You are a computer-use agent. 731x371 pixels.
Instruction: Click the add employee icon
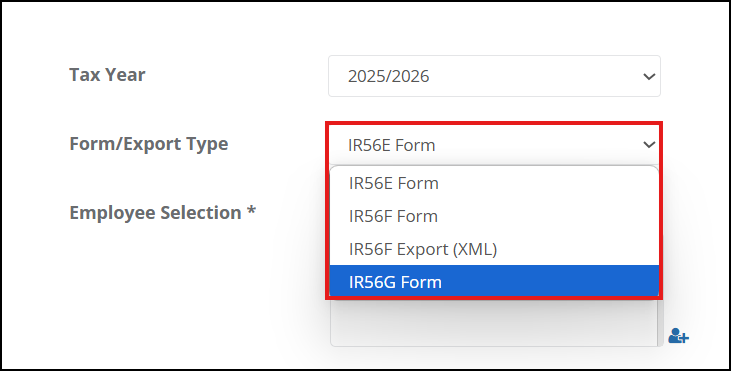[678, 336]
